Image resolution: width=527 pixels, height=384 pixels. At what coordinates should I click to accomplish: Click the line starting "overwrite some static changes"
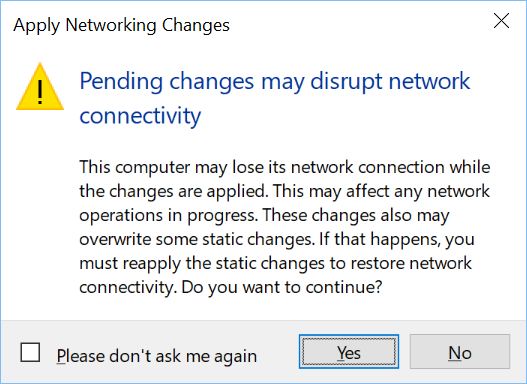pyautogui.click(x=277, y=240)
